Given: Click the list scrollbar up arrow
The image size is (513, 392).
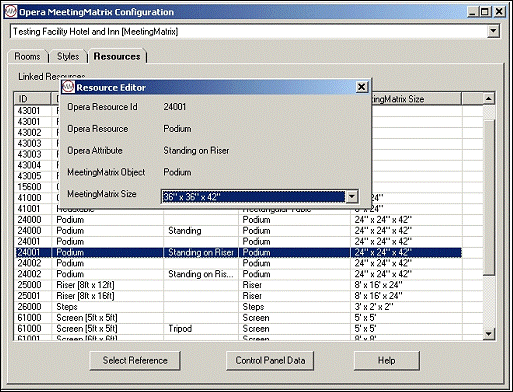Looking at the screenshot, I should click(489, 99).
